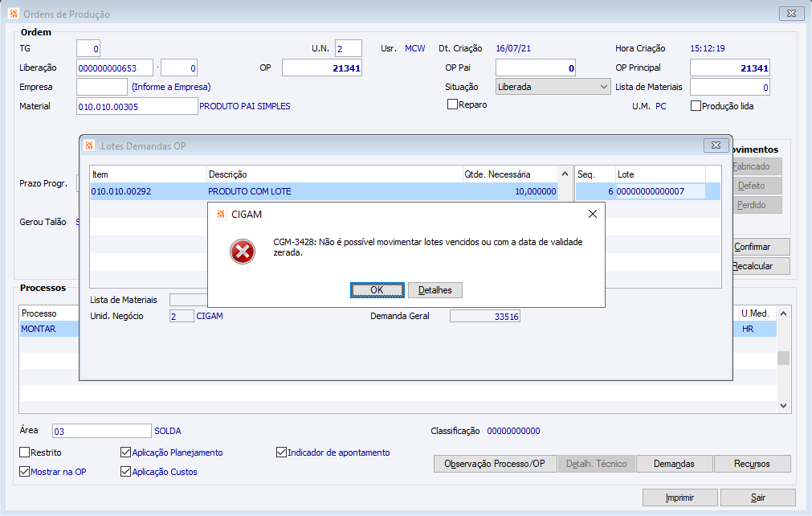Open Detalhes of the error message
Image resolution: width=812 pixels, height=516 pixels.
(x=435, y=290)
